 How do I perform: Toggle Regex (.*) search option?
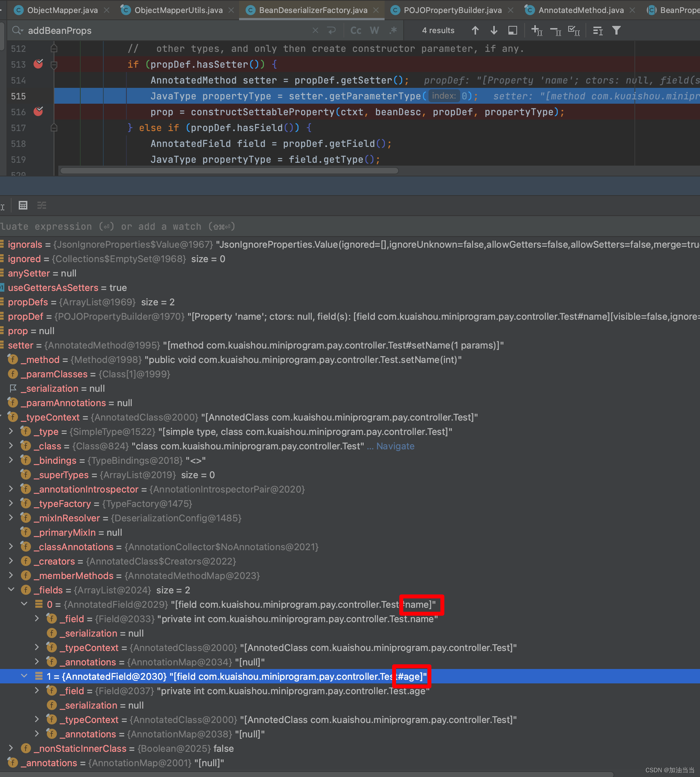click(393, 30)
